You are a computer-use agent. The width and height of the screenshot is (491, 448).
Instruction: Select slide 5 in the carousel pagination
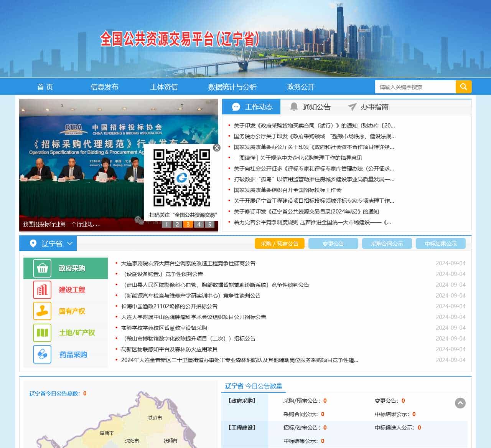point(209,224)
